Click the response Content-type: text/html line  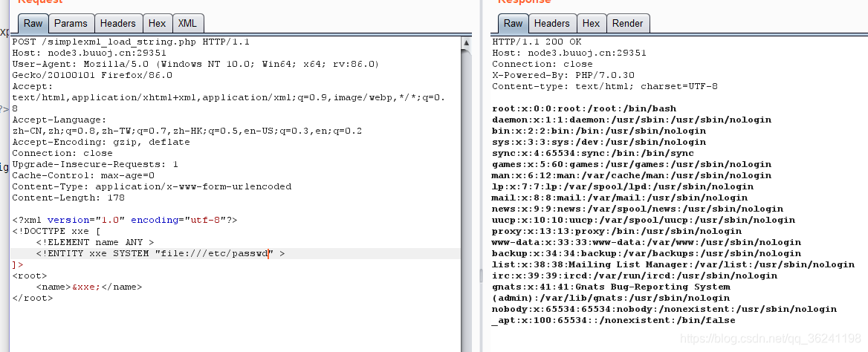[605, 86]
